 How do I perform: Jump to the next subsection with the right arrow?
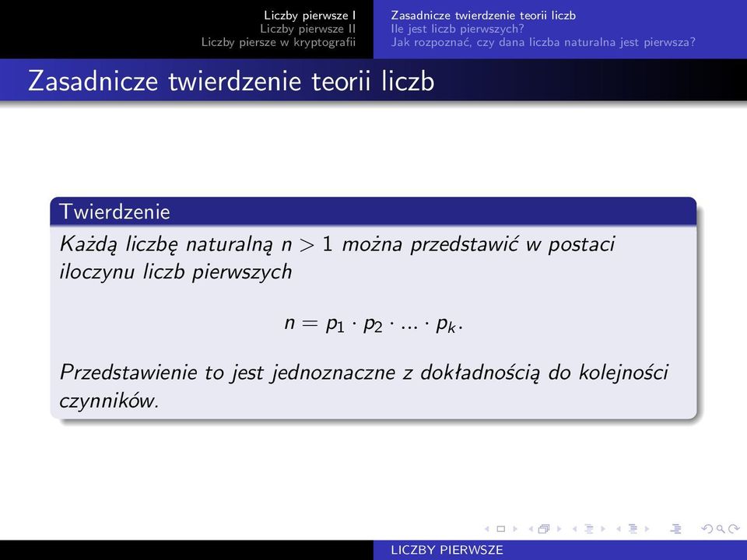603,529
